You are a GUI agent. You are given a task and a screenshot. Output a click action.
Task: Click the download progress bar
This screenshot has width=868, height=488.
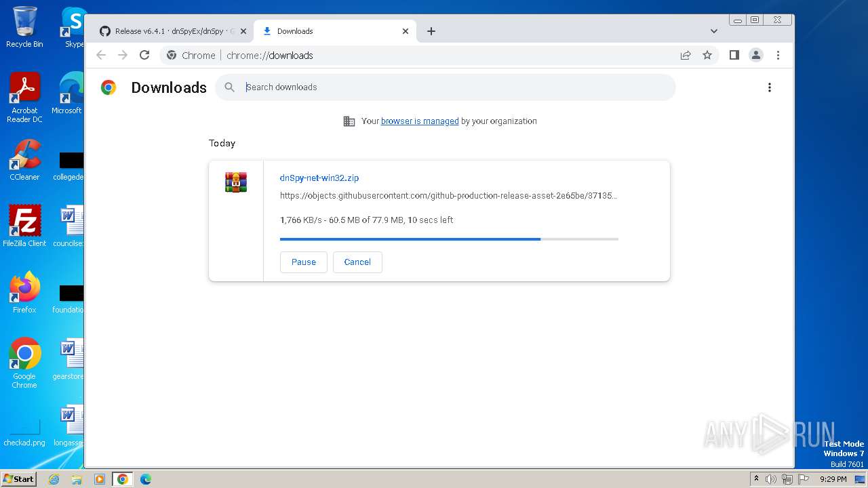tap(449, 239)
